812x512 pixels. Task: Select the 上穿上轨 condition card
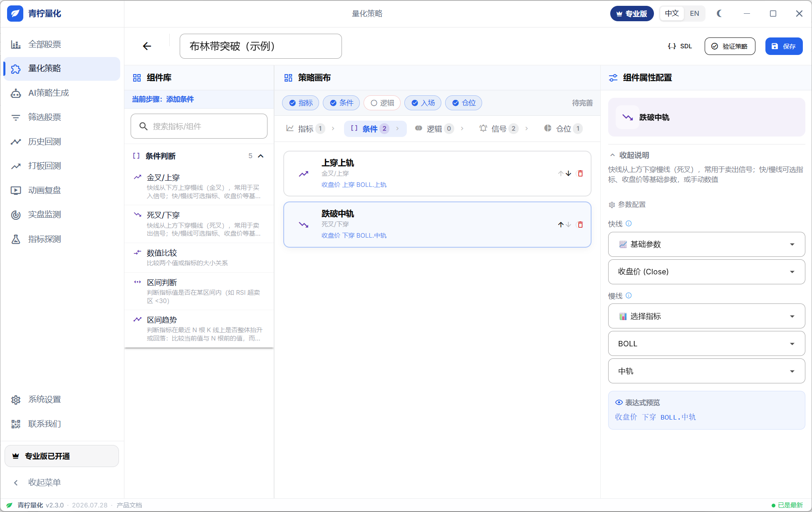[x=437, y=174]
